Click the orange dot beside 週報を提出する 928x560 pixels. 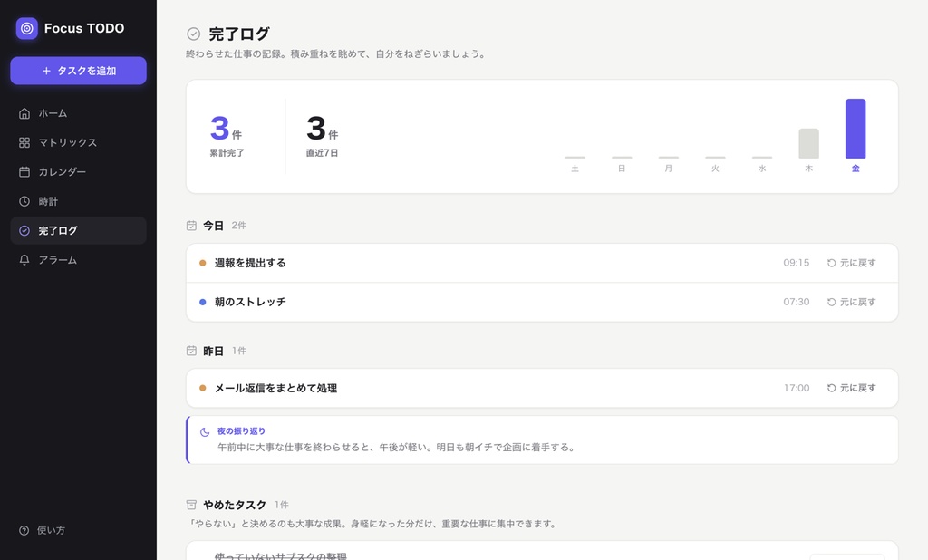click(x=202, y=263)
